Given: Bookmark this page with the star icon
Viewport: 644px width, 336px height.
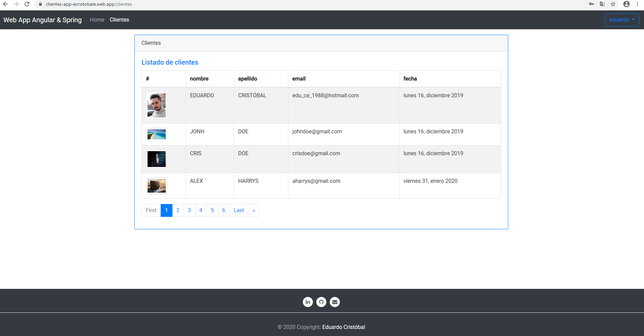Looking at the screenshot, I should coord(613,4).
